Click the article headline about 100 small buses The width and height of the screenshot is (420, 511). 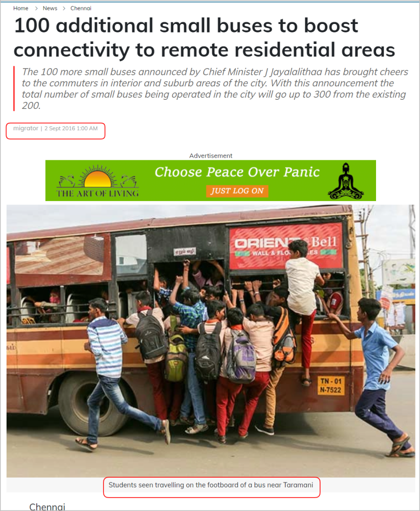point(204,37)
